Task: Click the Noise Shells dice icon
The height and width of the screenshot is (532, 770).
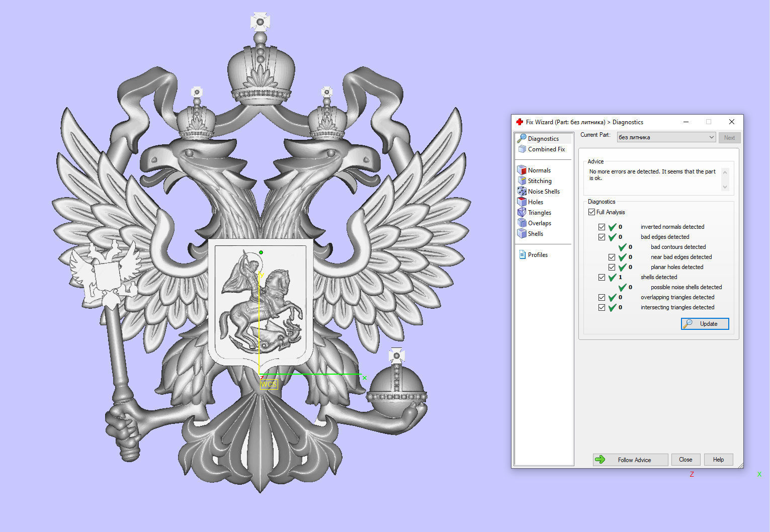Action: coord(522,191)
